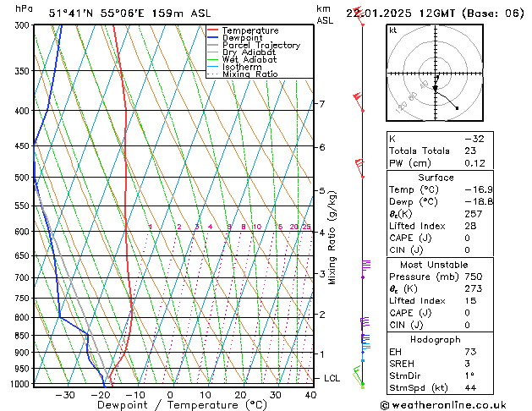This screenshot has width=532, height=411.
Task: Click the Surface section heading
Action: pos(436,178)
